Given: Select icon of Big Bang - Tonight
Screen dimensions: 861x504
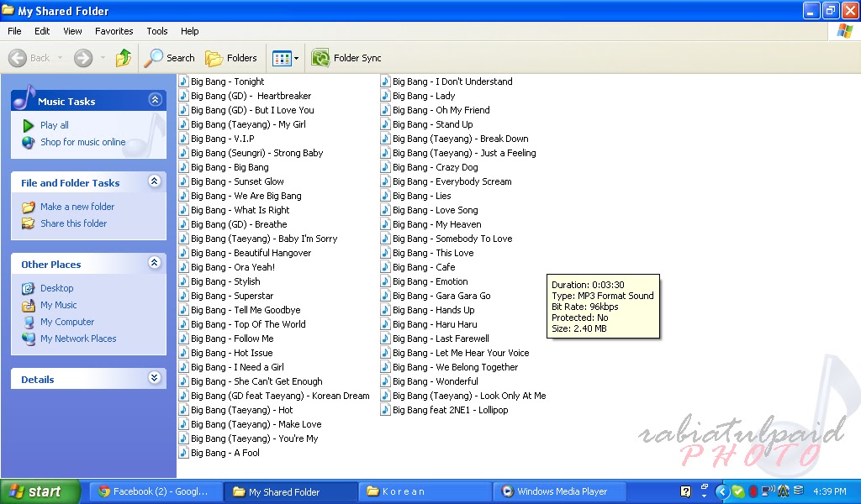Looking at the screenshot, I should tap(184, 81).
